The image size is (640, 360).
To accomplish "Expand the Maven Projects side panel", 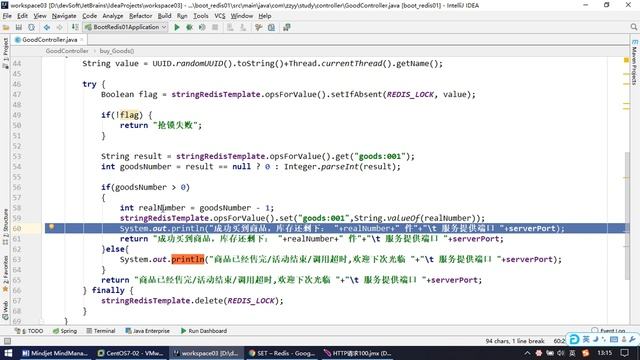I will click(x=634, y=62).
